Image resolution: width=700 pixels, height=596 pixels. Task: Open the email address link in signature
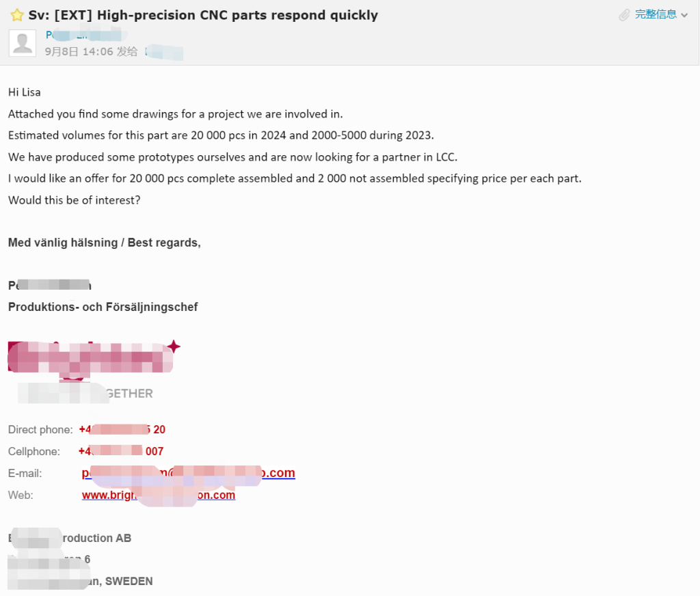[x=188, y=473]
